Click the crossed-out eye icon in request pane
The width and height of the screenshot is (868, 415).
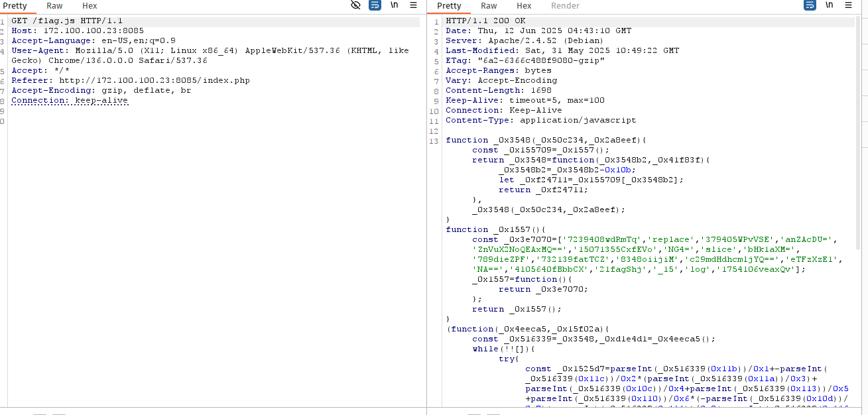tap(356, 5)
